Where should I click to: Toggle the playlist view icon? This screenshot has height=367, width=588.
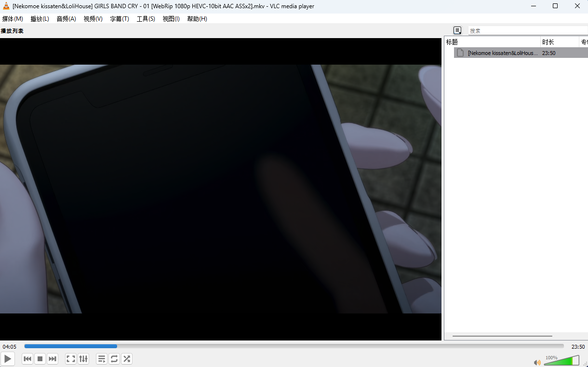tap(102, 359)
